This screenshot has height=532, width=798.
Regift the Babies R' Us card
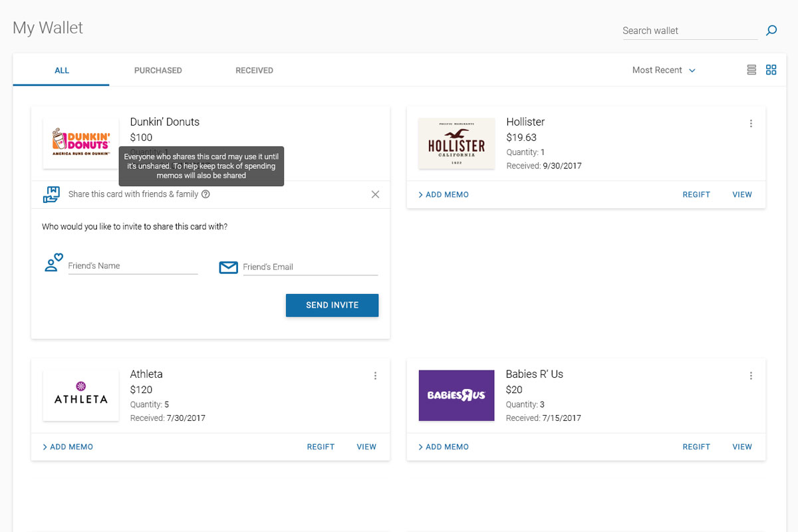696,447
